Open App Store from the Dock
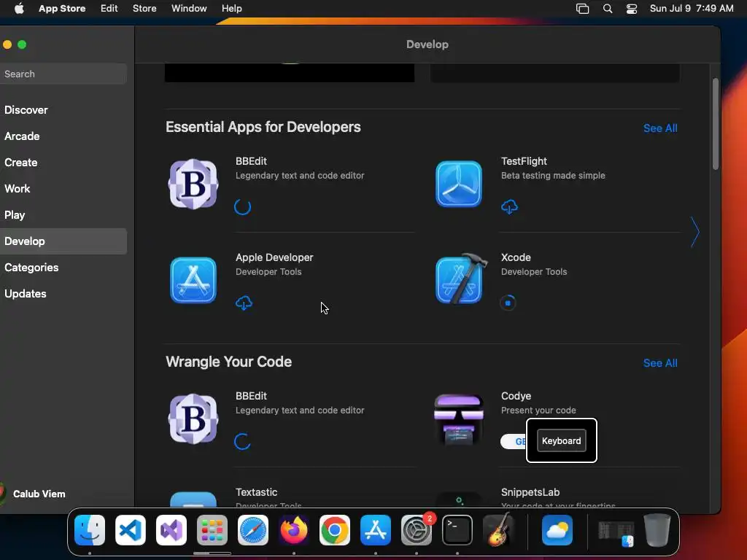This screenshot has height=560, width=747. [376, 530]
